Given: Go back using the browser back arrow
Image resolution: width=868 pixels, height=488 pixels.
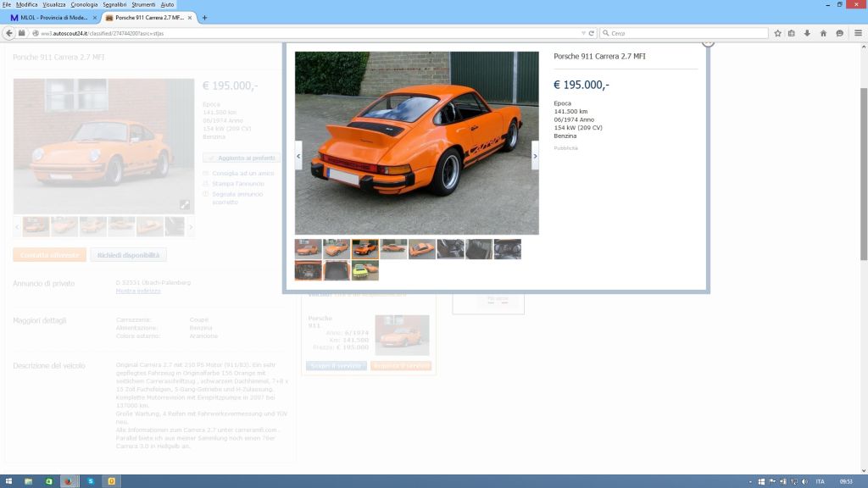Looking at the screenshot, I should [8, 33].
